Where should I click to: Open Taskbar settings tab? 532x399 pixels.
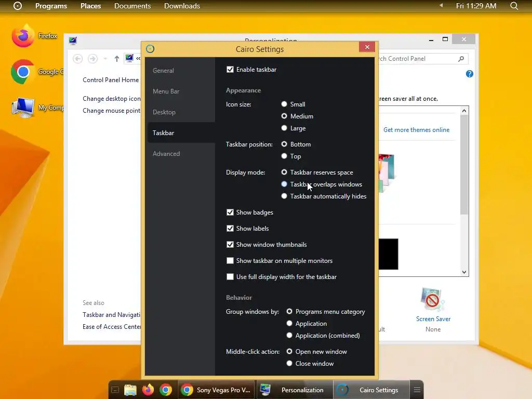point(181,132)
